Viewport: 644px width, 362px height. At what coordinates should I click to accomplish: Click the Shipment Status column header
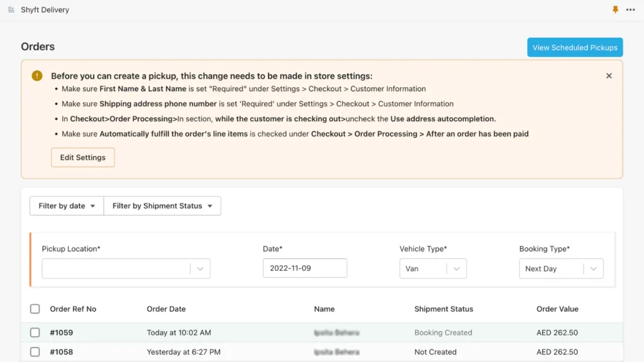pyautogui.click(x=443, y=309)
